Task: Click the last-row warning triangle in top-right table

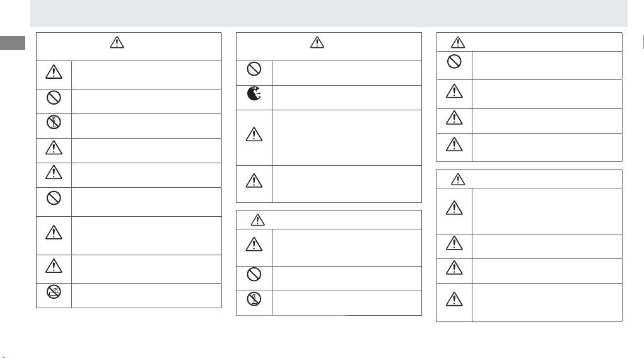Action: point(454,145)
